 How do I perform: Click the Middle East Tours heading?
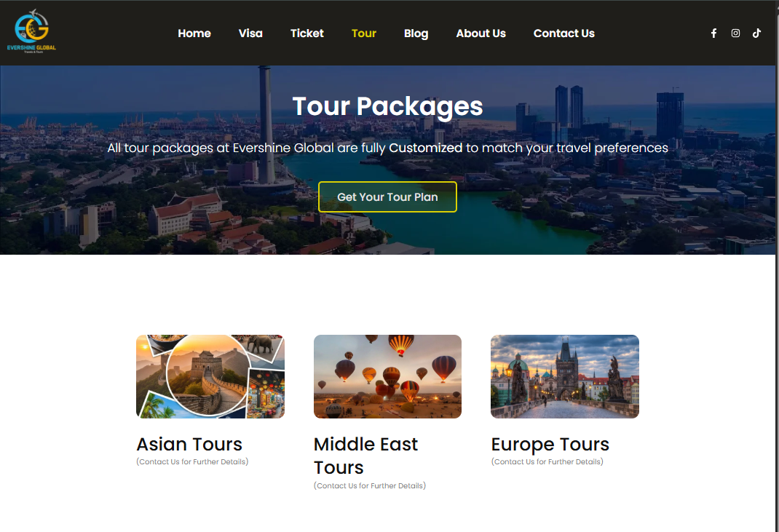365,456
